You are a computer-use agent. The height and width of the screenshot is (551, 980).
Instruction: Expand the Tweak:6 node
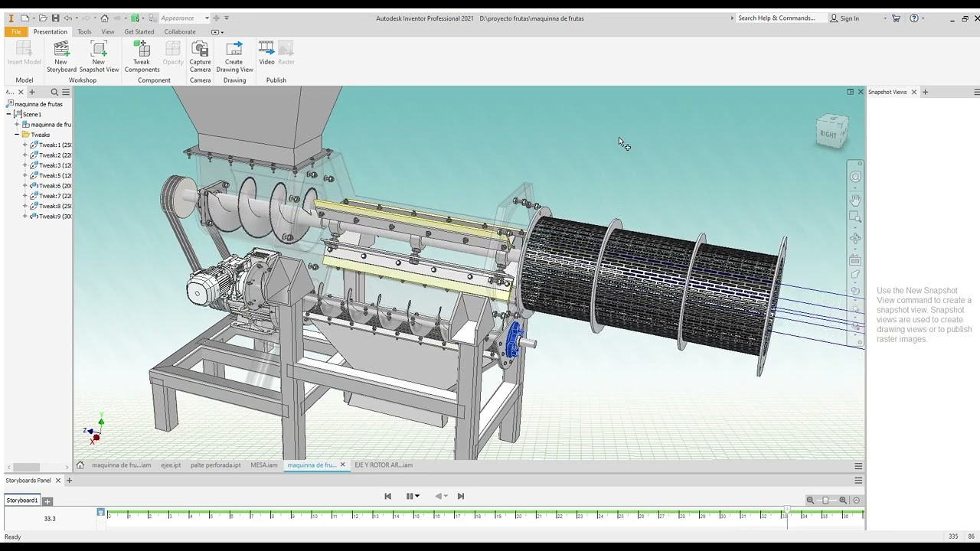[25, 186]
